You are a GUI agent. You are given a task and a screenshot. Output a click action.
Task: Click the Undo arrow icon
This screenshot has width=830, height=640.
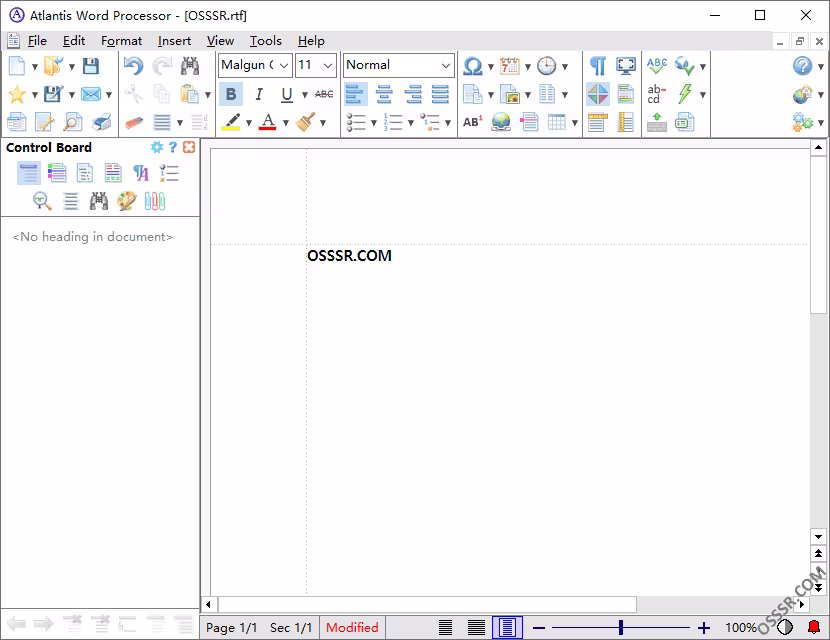pyautogui.click(x=133, y=66)
